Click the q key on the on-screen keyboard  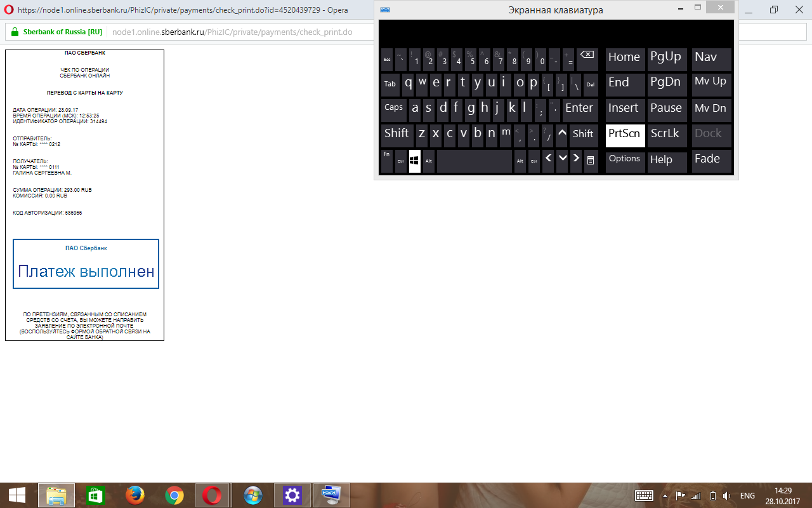point(408,85)
